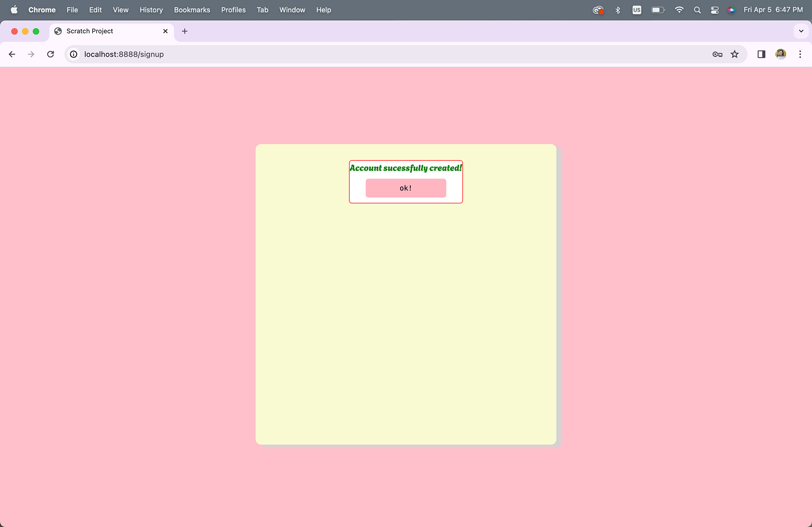The height and width of the screenshot is (527, 812).
Task: Click the browser back arrow
Action: 12,54
